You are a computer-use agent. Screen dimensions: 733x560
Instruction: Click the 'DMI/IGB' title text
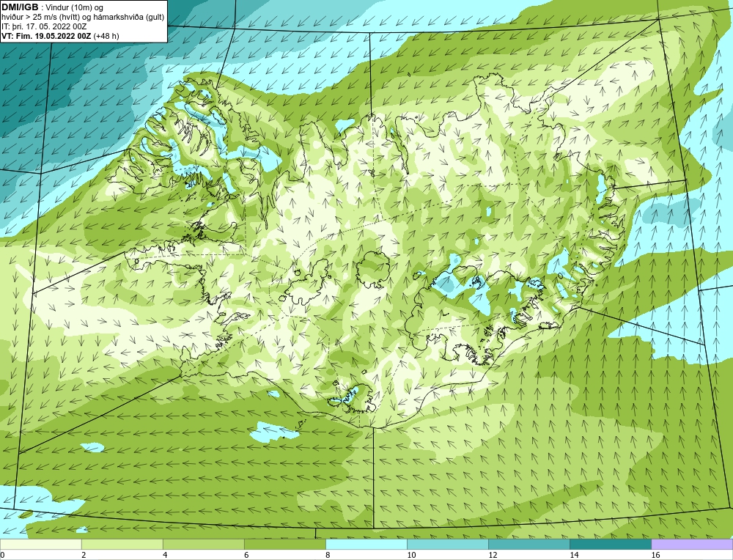20,7
